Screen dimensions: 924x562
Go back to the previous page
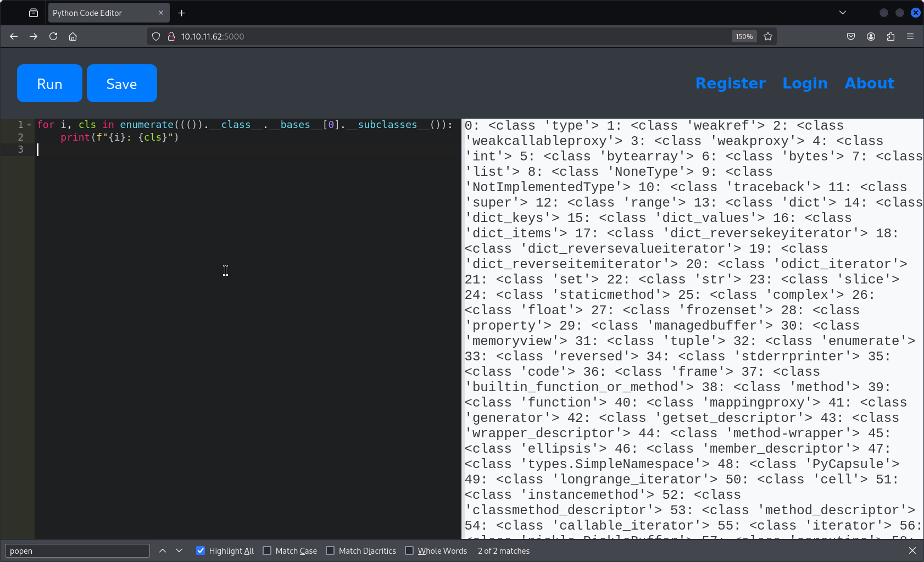[14, 36]
